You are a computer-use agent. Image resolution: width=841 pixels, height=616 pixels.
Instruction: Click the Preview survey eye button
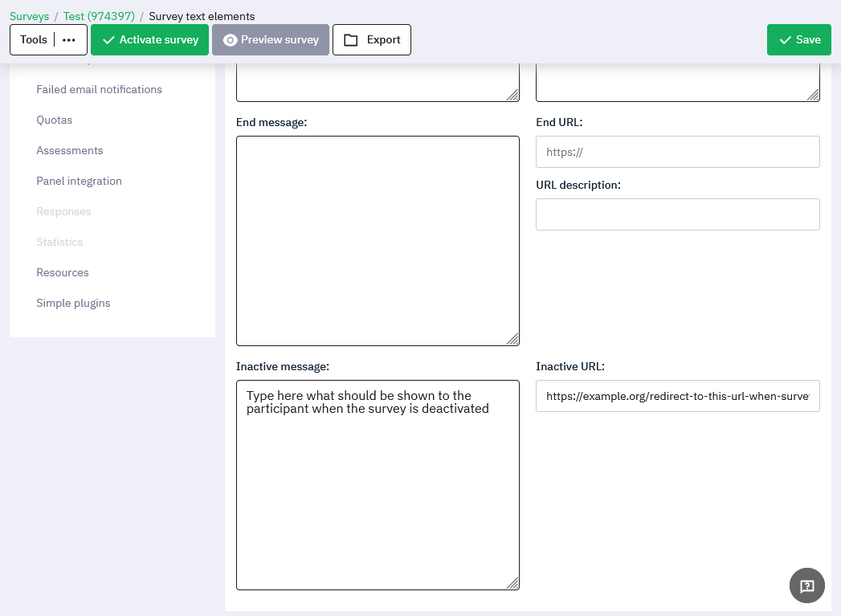[271, 40]
